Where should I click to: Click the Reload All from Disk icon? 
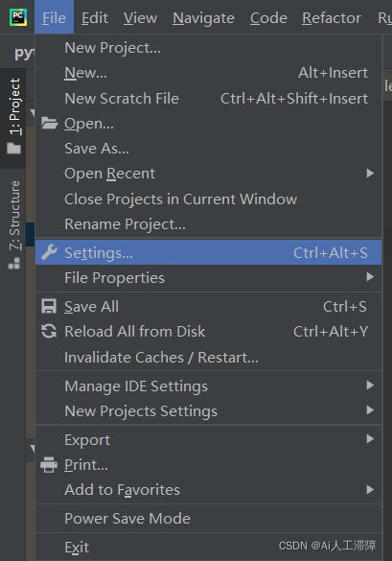pos(49,331)
